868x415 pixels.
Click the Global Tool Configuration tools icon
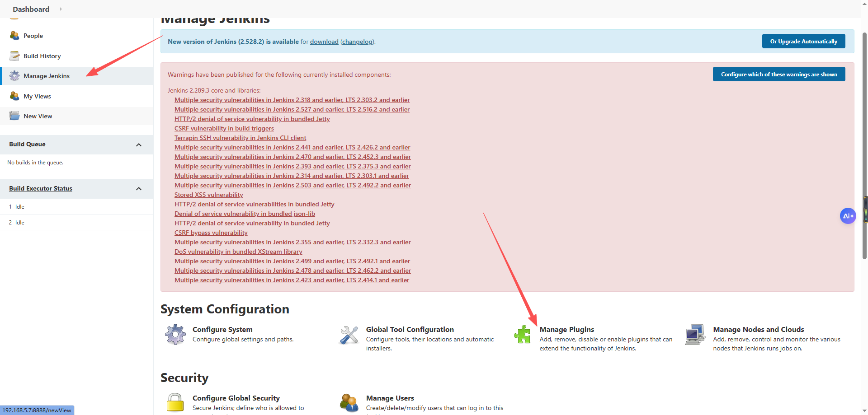click(349, 335)
